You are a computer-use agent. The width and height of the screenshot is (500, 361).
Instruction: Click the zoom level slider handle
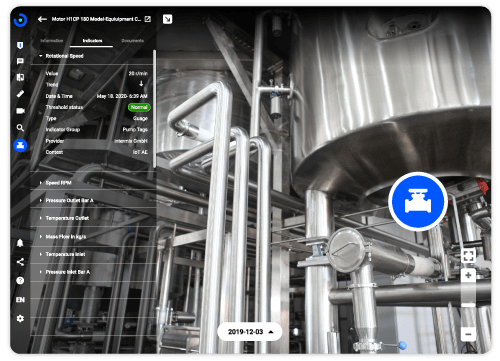click(x=468, y=305)
